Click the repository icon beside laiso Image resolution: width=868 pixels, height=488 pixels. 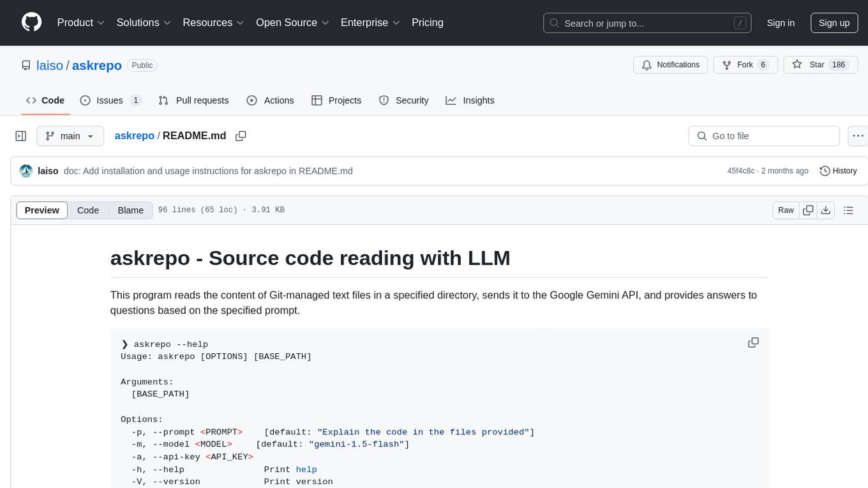pyautogui.click(x=26, y=65)
